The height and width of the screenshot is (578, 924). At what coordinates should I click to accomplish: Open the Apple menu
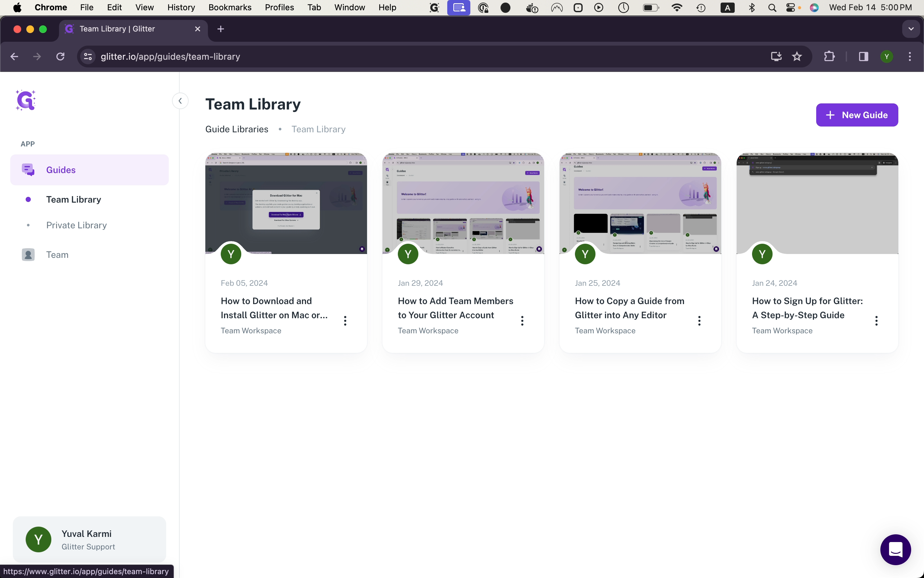coord(17,7)
